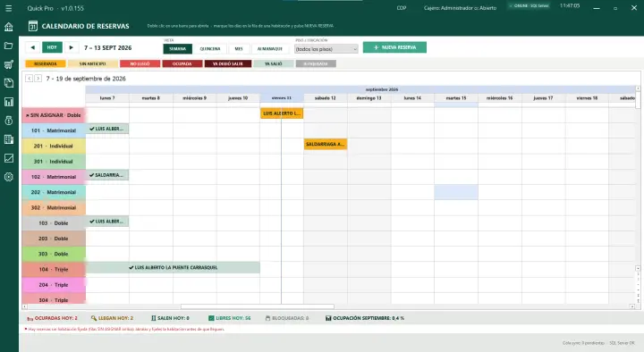644x352 pixels.
Task: Click small next arrow in calendar header
Action: (38, 79)
